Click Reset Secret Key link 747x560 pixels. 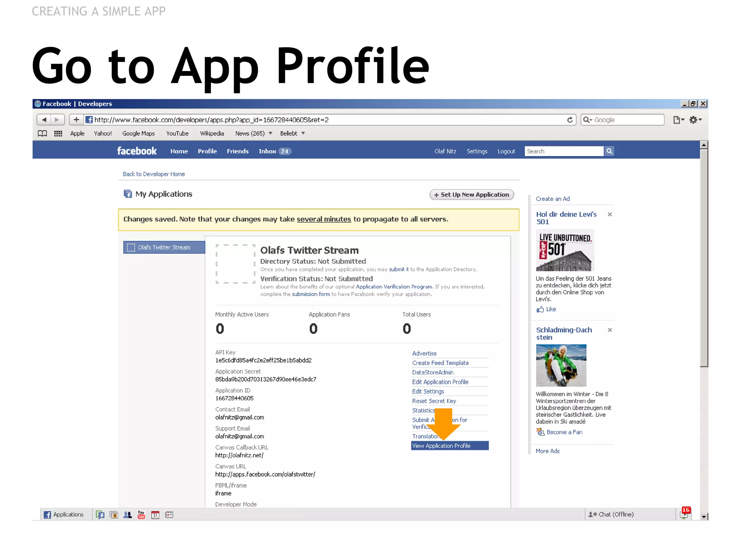[434, 401]
